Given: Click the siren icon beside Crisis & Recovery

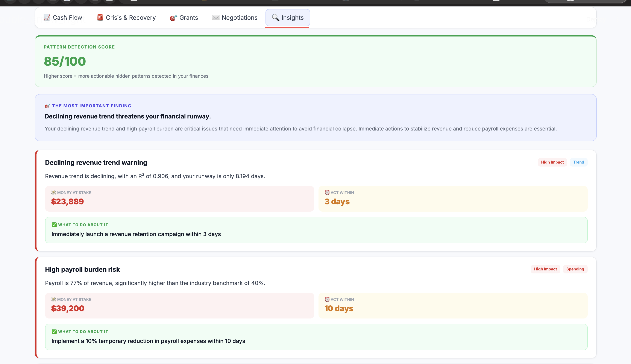Looking at the screenshot, I should click(x=100, y=18).
